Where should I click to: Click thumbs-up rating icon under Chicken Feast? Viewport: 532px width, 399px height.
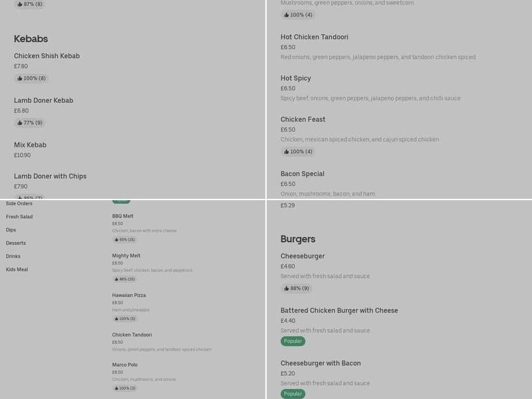click(287, 152)
